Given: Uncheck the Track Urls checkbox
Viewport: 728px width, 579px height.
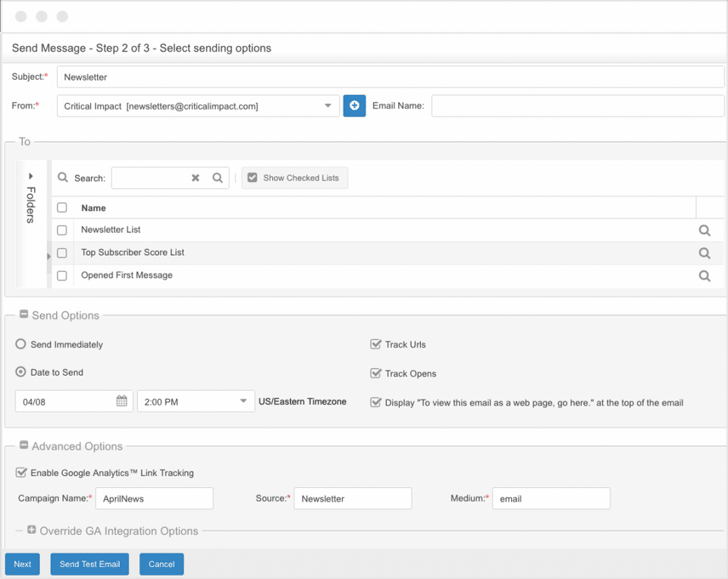Looking at the screenshot, I should click(375, 345).
